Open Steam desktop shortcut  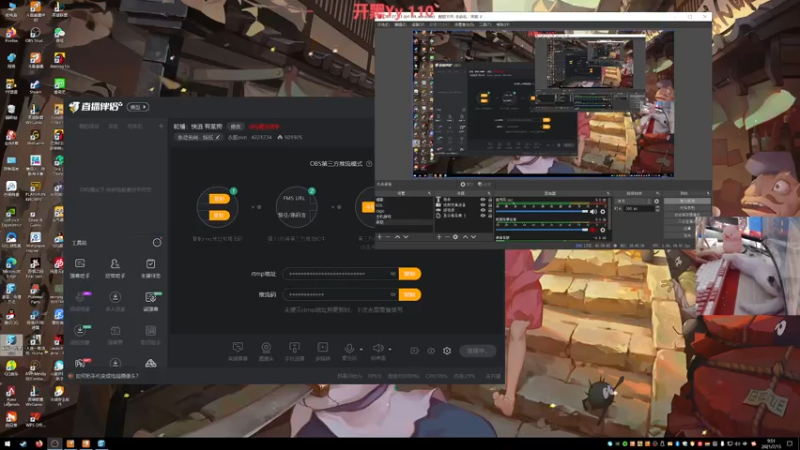pyautogui.click(x=35, y=86)
